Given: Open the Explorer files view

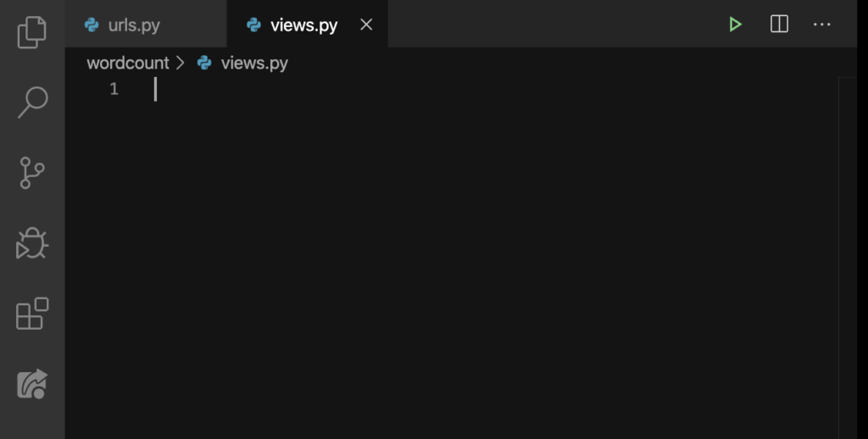Looking at the screenshot, I should (x=32, y=32).
